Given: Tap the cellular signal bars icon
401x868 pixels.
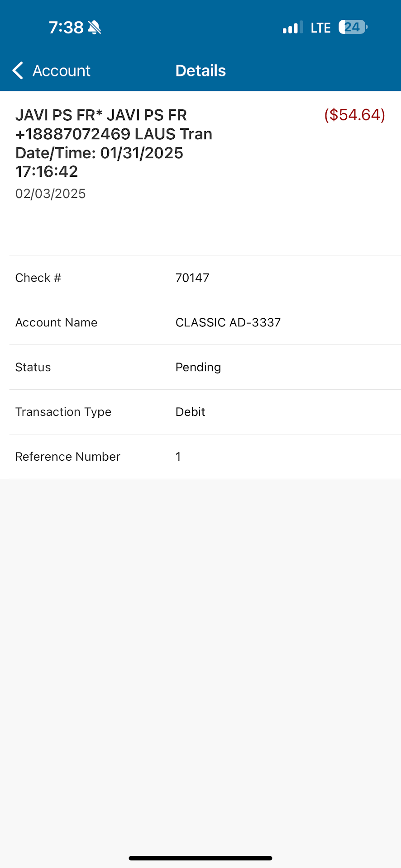Looking at the screenshot, I should click(292, 28).
